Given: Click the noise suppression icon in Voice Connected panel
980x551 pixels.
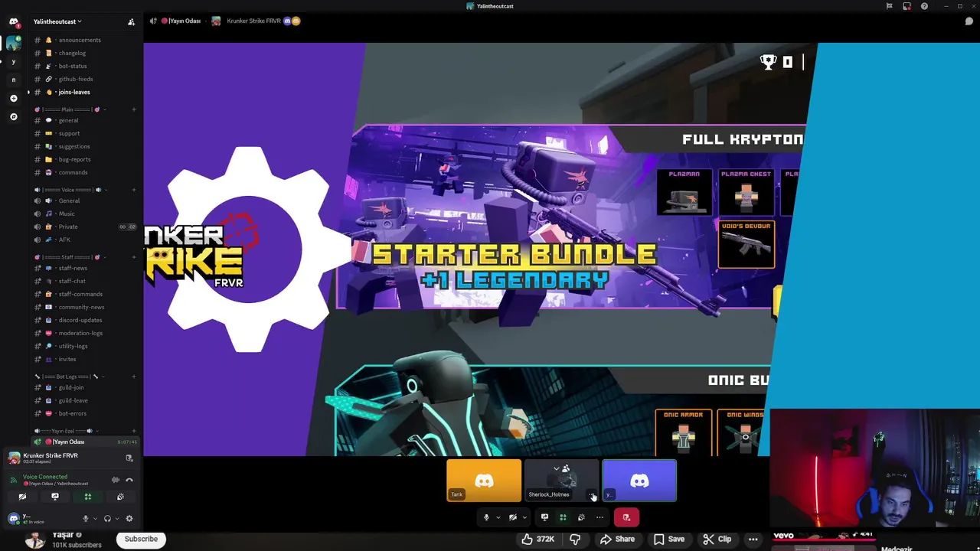Looking at the screenshot, I should [116, 480].
